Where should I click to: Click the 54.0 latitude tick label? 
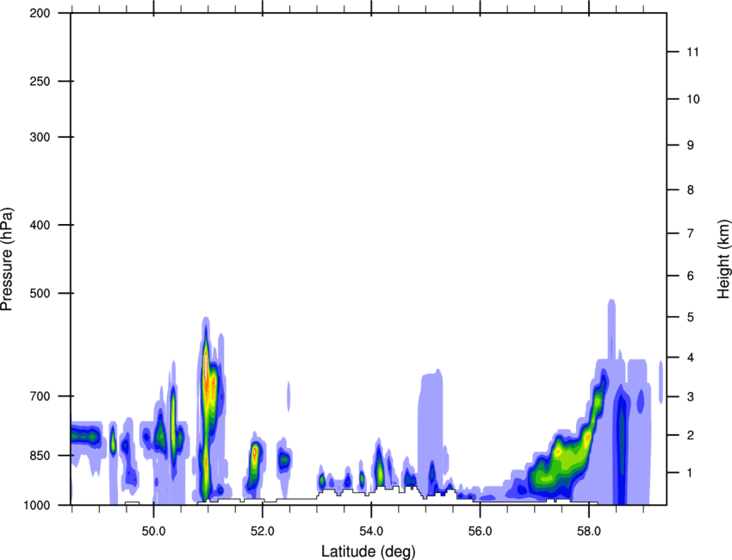tap(372, 531)
